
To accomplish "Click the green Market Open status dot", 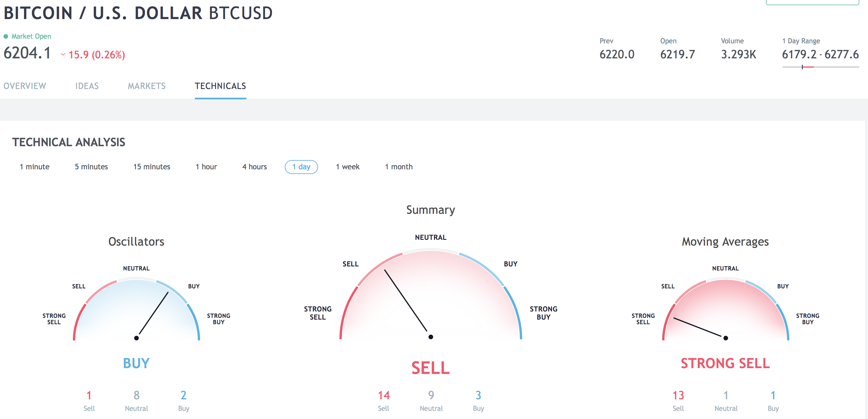I will coord(6,36).
